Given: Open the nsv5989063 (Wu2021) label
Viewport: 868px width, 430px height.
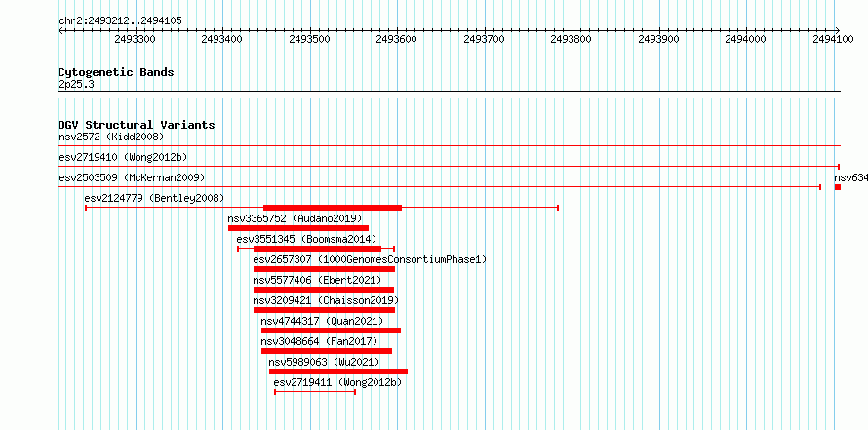Looking at the screenshot, I should pos(325,362).
